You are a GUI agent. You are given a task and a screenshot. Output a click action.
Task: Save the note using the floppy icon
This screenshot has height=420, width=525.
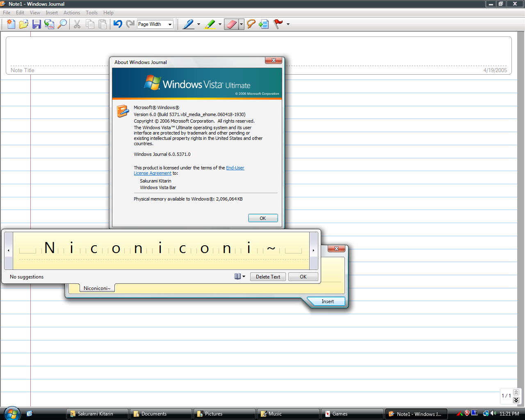tap(37, 24)
